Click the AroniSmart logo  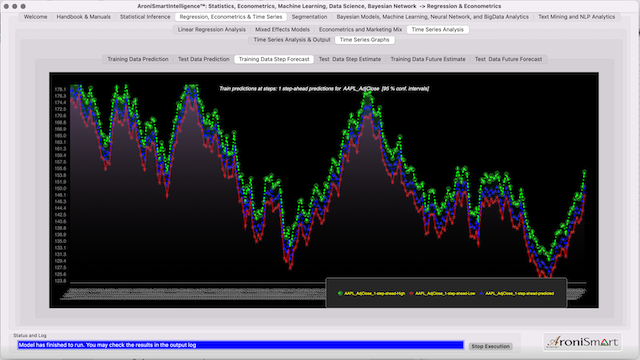tap(582, 342)
